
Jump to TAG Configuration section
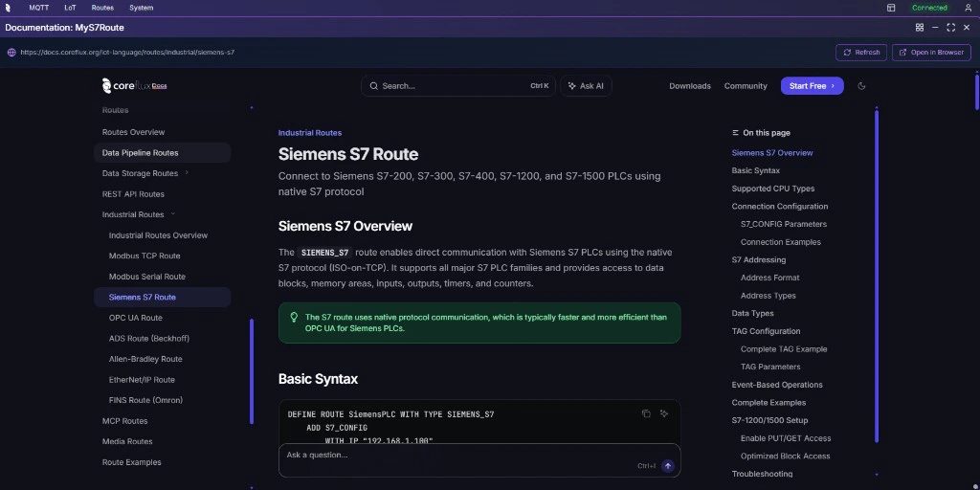(767, 331)
